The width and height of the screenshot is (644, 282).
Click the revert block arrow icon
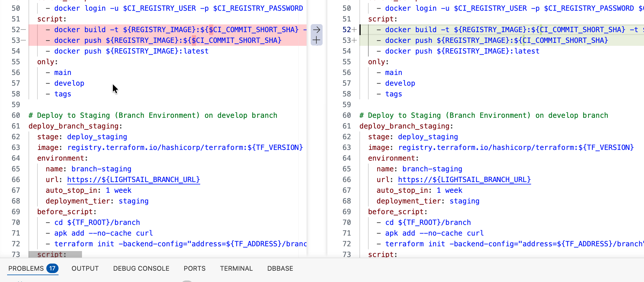point(316,30)
